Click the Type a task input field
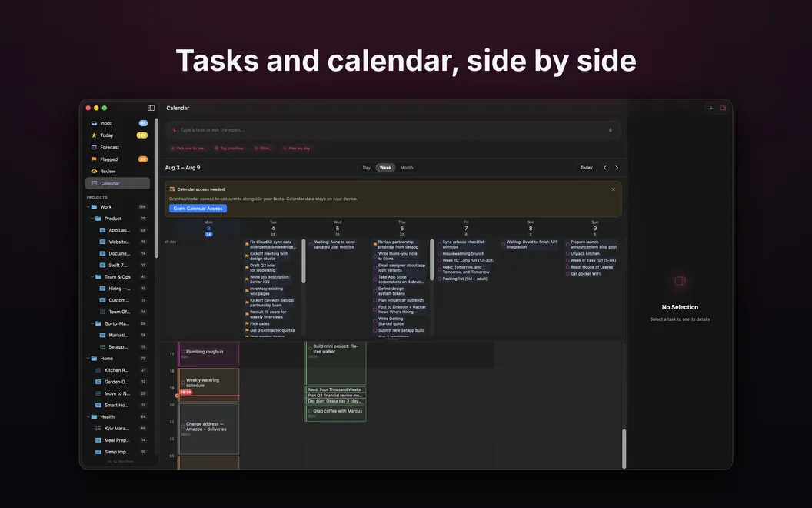This screenshot has width=812, height=508. [x=393, y=130]
